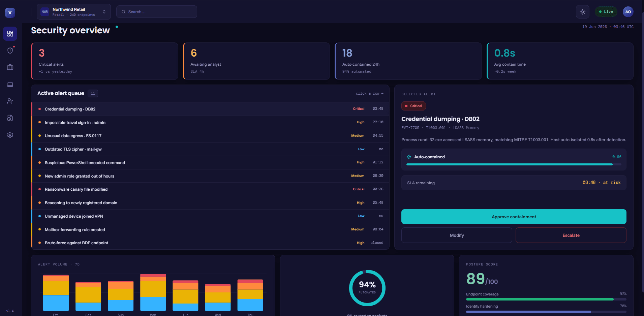Click Monday's alert volume bar
This screenshot has width=644, height=316.
(x=153, y=292)
